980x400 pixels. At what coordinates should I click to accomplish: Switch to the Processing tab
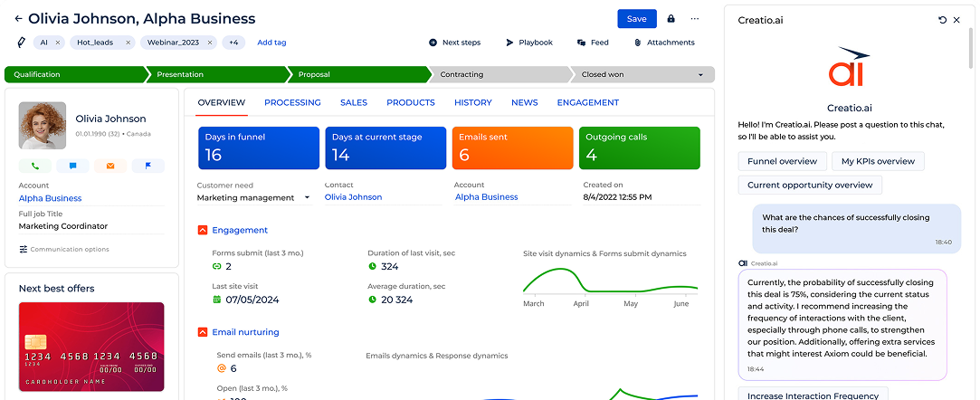292,102
